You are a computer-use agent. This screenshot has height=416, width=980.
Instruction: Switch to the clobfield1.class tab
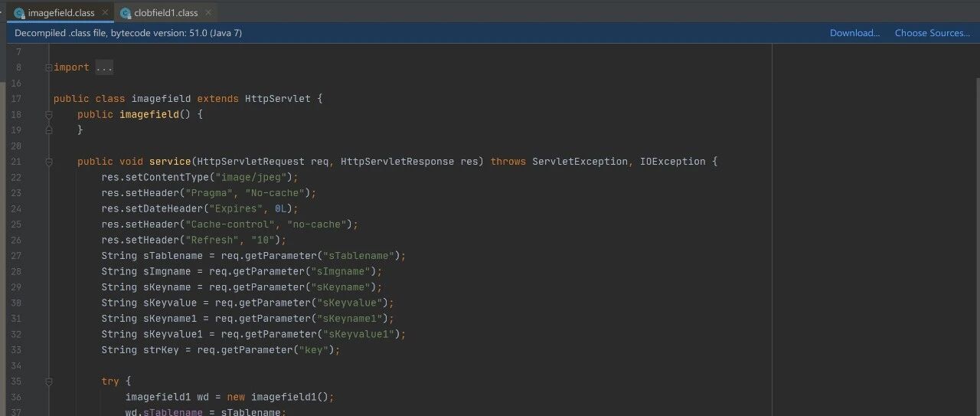165,12
